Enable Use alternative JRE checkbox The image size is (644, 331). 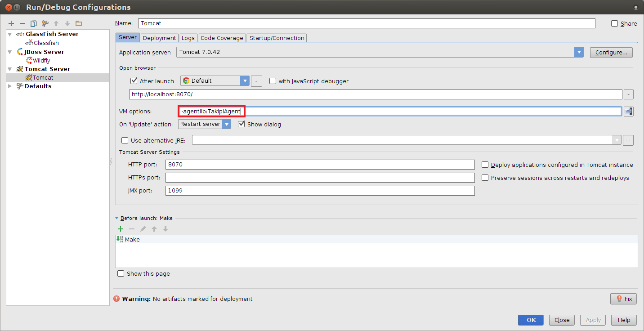tap(125, 140)
